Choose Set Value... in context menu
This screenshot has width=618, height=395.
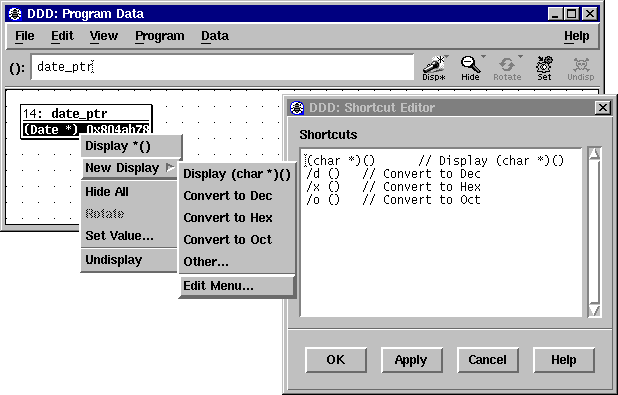pos(129,236)
